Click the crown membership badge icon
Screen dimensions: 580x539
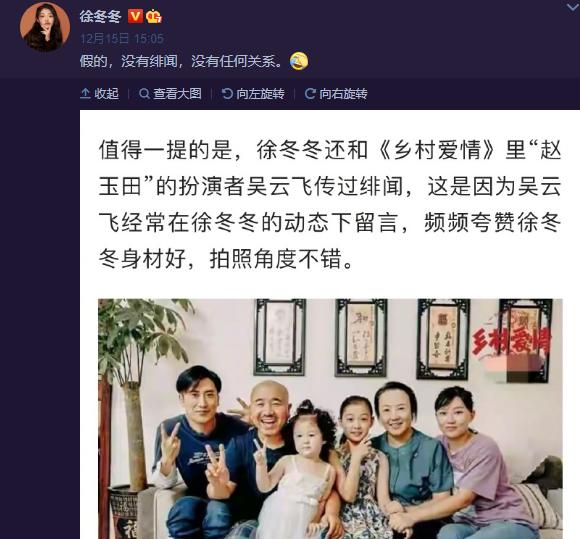coord(154,17)
